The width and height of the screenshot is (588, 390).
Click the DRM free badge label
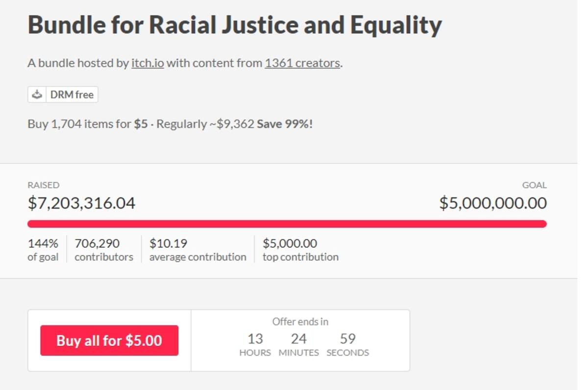[72, 95]
